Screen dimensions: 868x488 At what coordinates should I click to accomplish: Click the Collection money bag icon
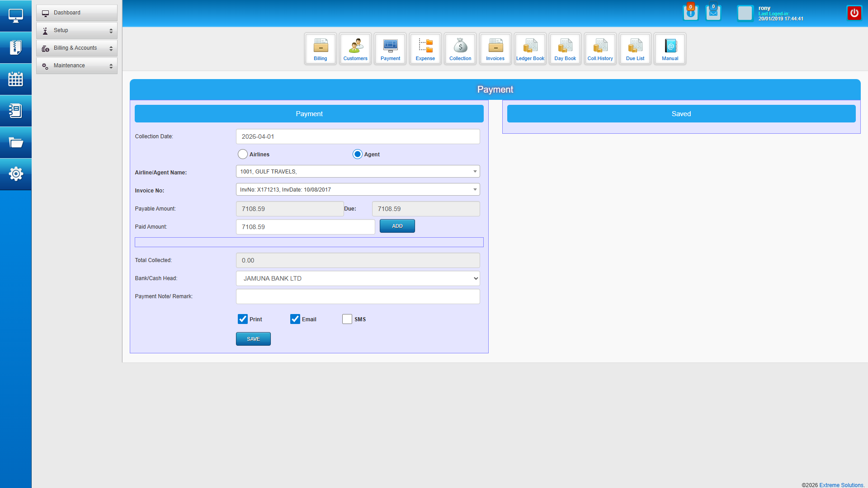point(460,49)
